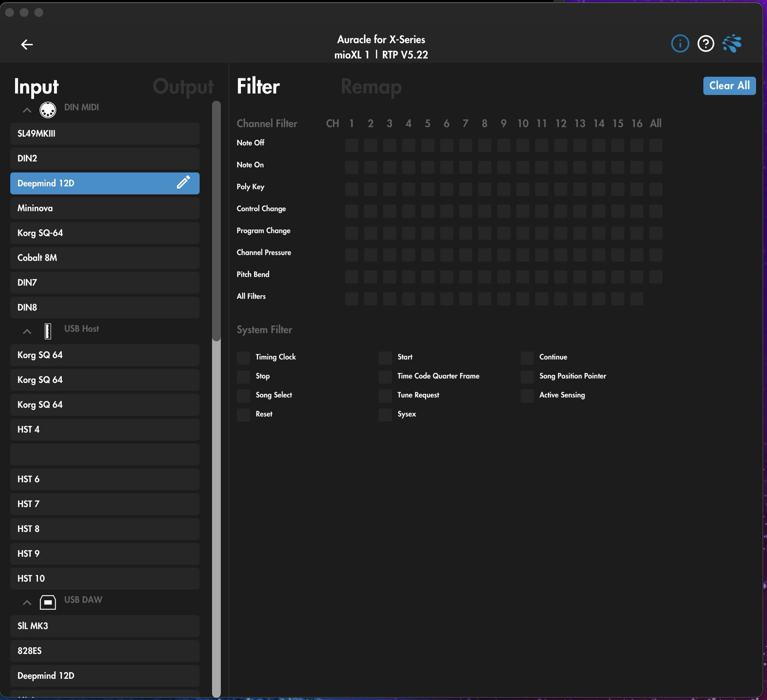Collapse the USB Host section chevron
Screen dimensions: 767x700
click(27, 331)
